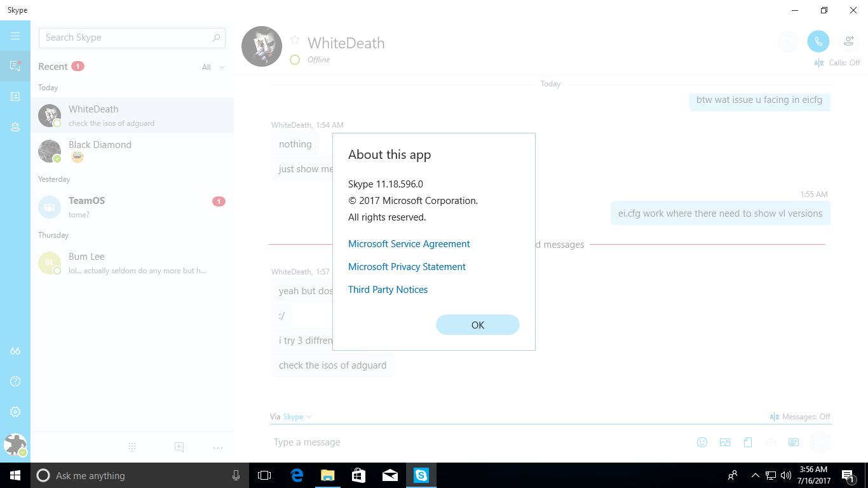This screenshot has height=488, width=868.
Task: Start audio call with WhiteDeath
Action: [818, 42]
